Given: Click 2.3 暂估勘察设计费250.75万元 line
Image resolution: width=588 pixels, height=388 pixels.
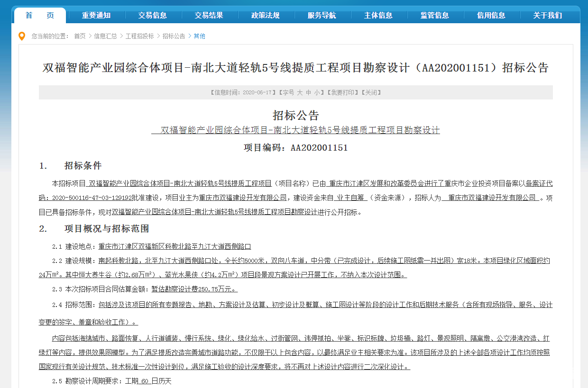Looking at the screenshot, I should tap(145, 289).
